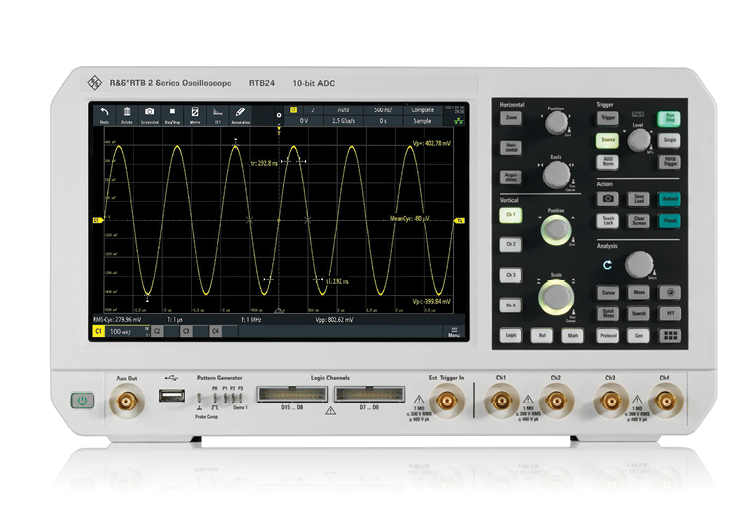The image size is (745, 511).
Task: Select the C2 channel tab on screen
Action: click(x=157, y=330)
